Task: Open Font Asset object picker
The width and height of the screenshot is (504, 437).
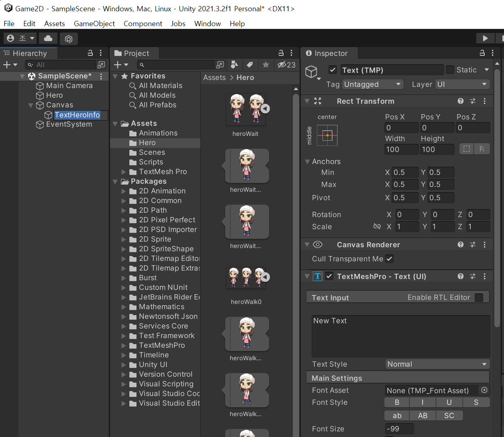Action: (484, 390)
